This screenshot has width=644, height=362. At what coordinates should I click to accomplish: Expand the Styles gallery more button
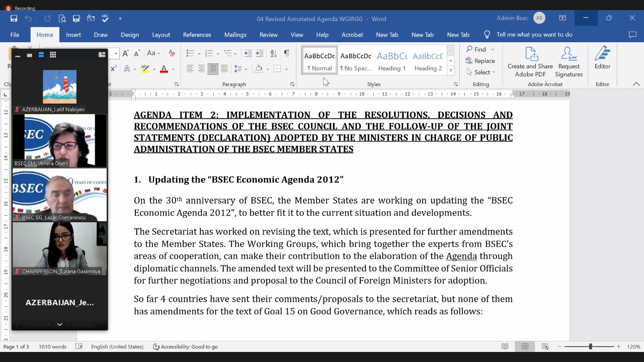[x=450, y=71]
